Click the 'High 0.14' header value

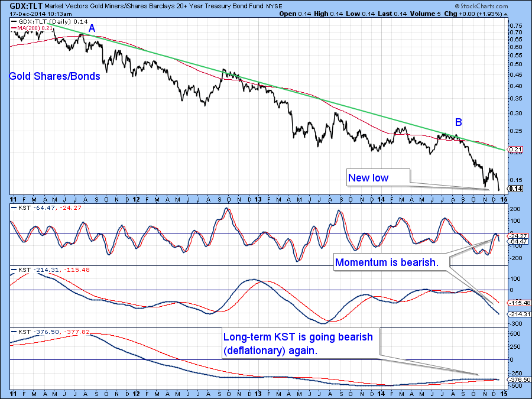tap(329, 14)
